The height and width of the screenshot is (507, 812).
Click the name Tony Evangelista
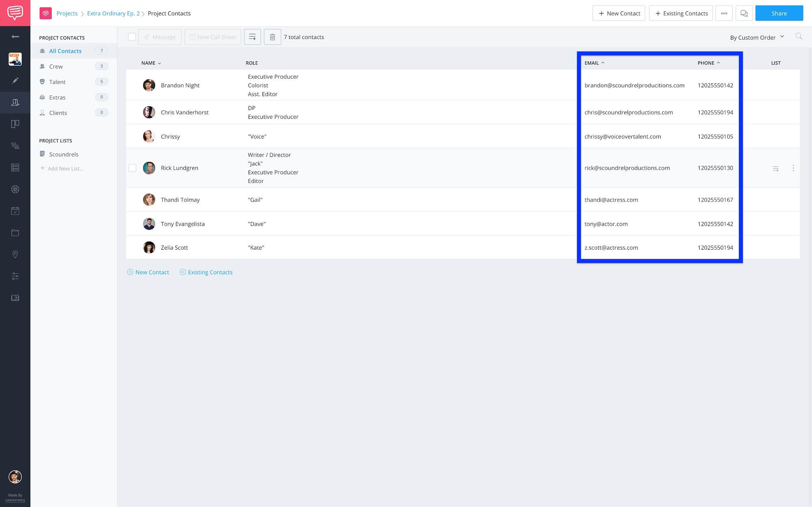pyautogui.click(x=183, y=224)
